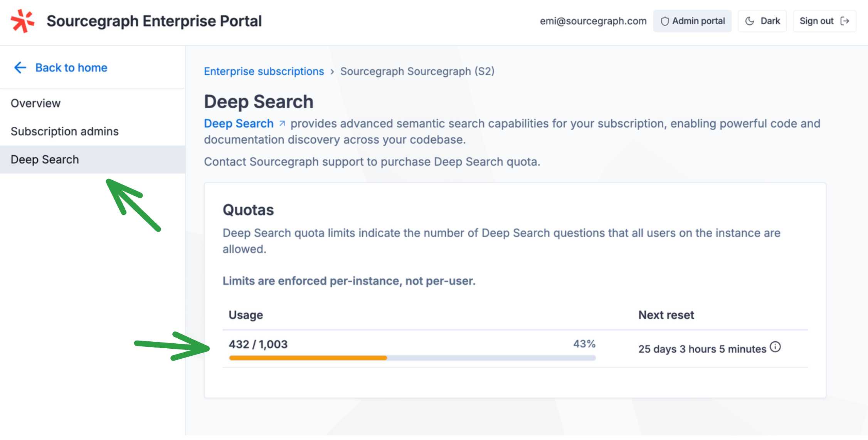Image resolution: width=868 pixels, height=440 pixels.
Task: Click the sign out arrow icon
Action: (x=845, y=21)
